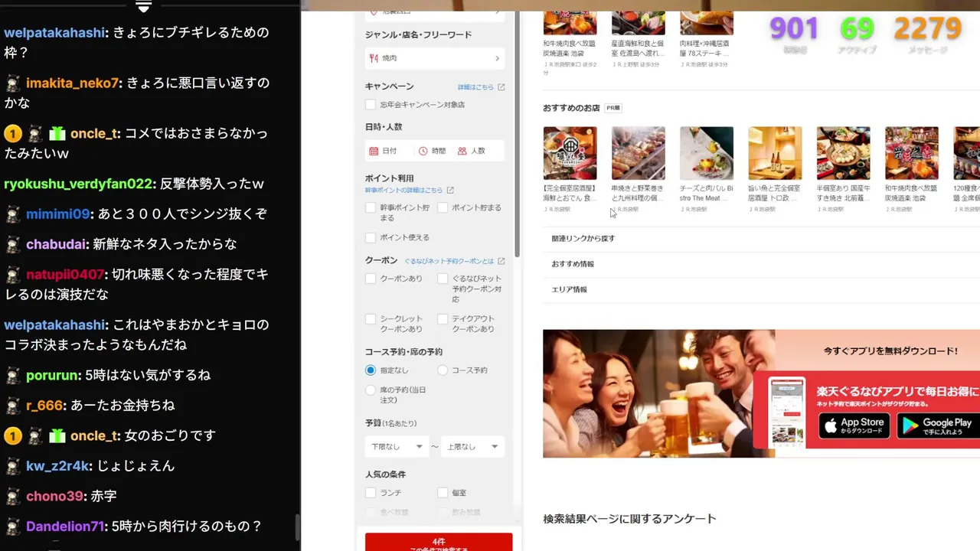The width and height of the screenshot is (980, 551).
Task: Click avatar icon beside natupii0407
Action: (12, 275)
